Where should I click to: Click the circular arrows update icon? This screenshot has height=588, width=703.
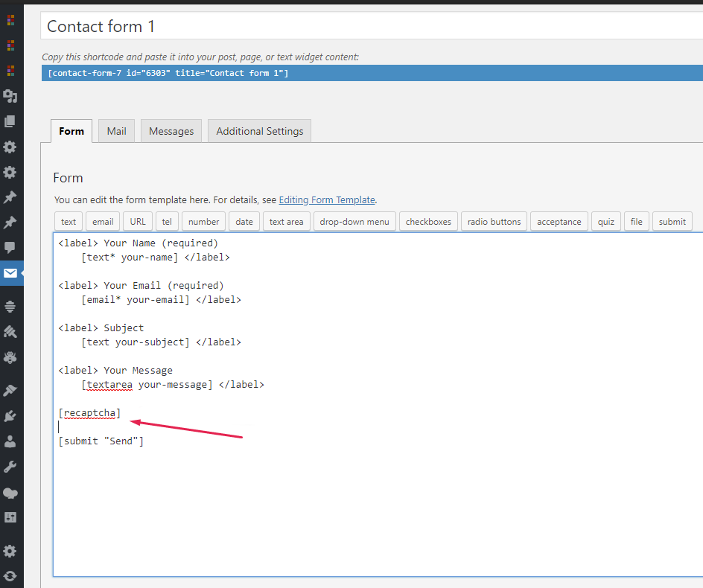[x=10, y=576]
